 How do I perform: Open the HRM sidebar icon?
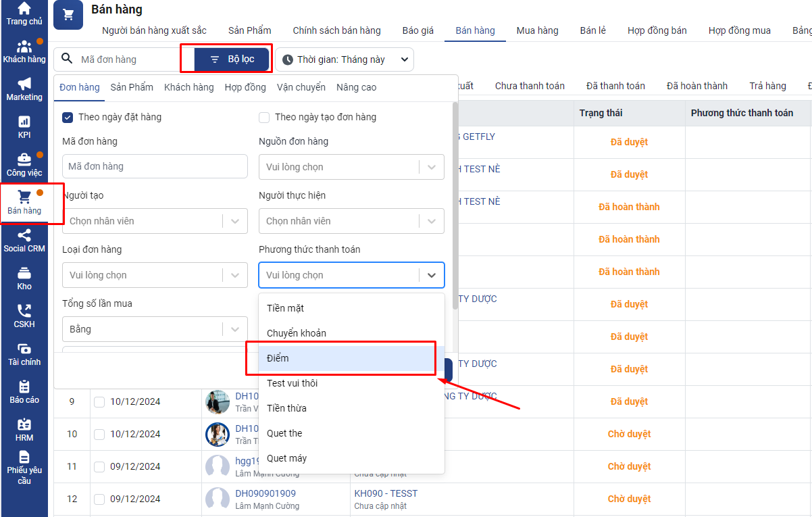coord(24,430)
